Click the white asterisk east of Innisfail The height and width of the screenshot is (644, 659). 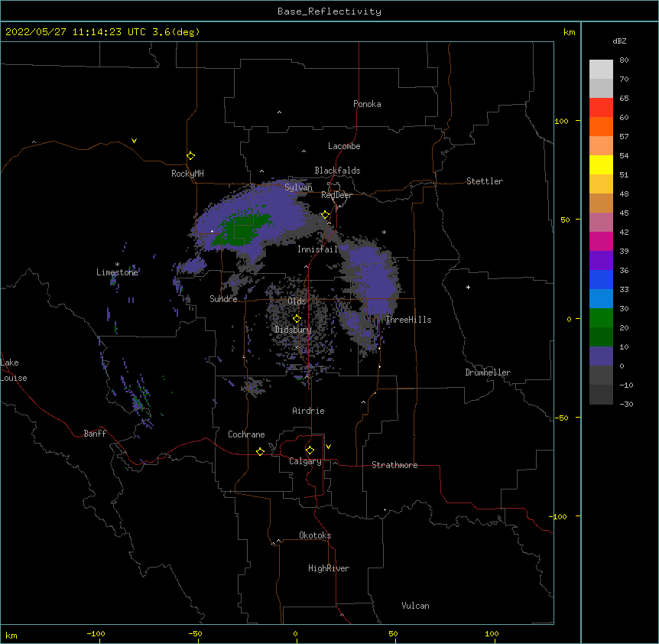(384, 232)
